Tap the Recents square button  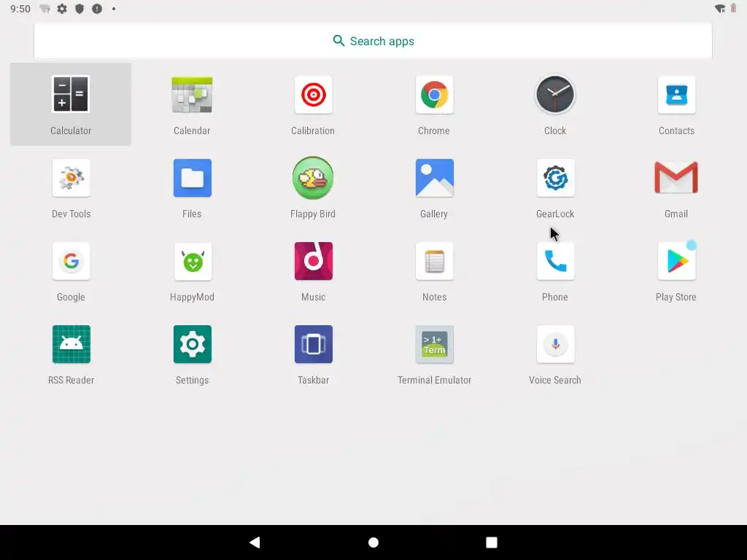[x=492, y=542]
